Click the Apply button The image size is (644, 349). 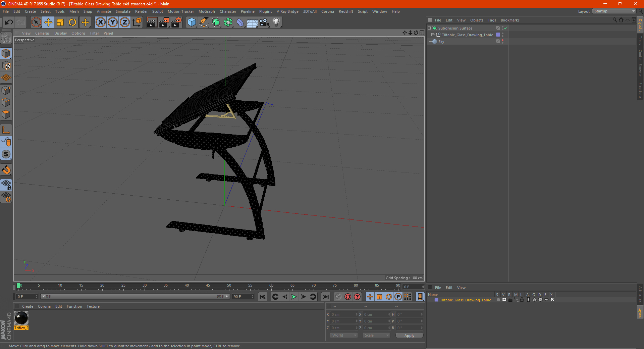coord(409,336)
